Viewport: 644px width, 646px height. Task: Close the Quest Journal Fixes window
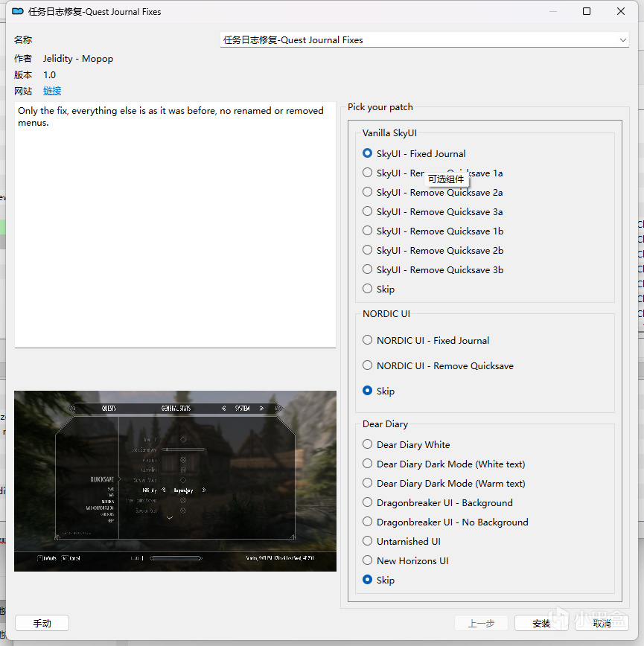[621, 11]
